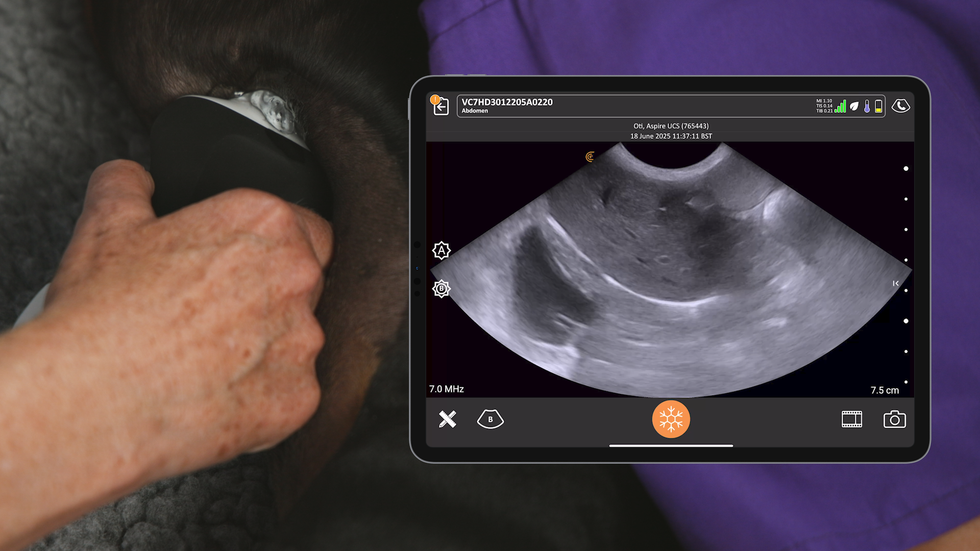This screenshot has width=980, height=551.
Task: Open the B-mode imaging mode selector
Action: (490, 419)
